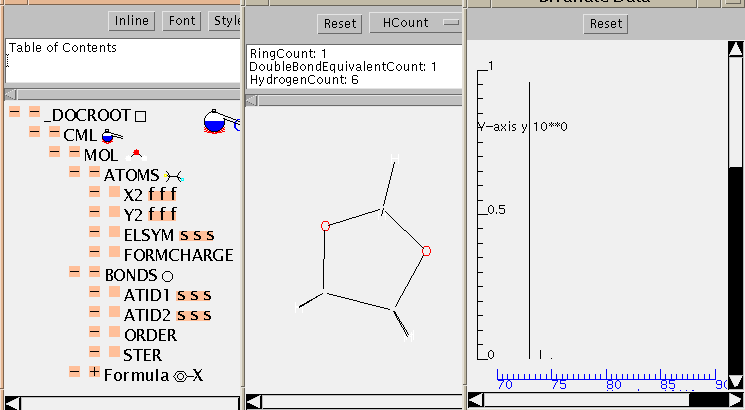Click the Font button
This screenshot has height=410, width=745.
[182, 20]
